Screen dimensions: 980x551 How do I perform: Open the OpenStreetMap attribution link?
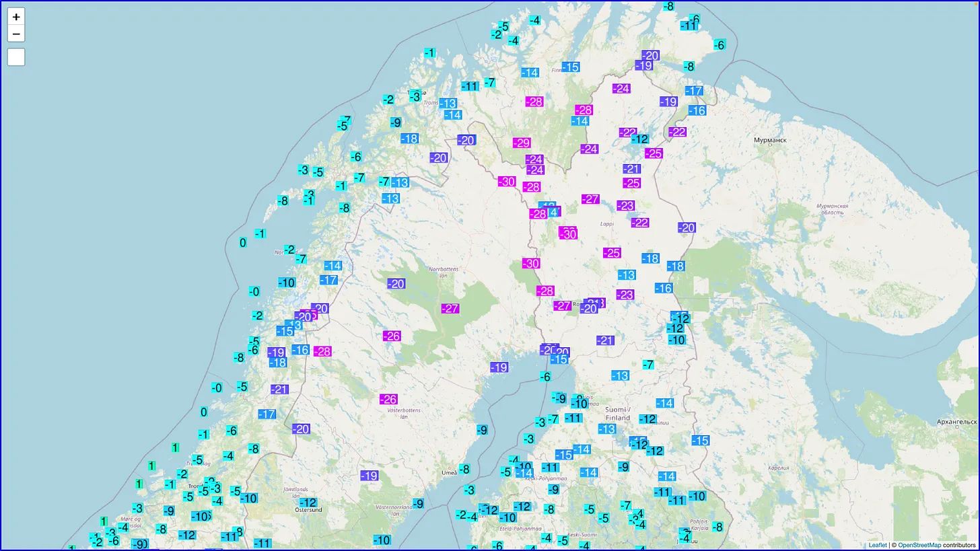point(919,545)
